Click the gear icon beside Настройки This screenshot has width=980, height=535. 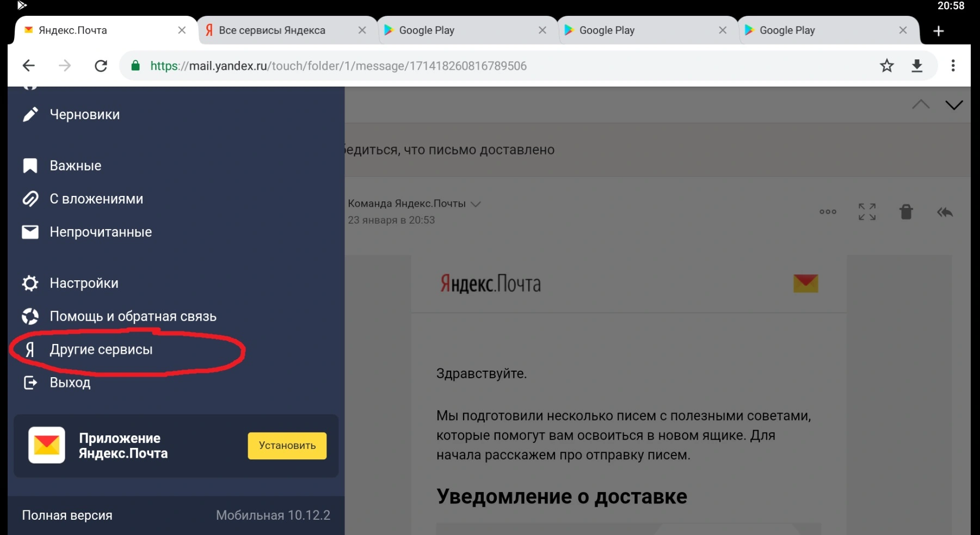tap(30, 283)
